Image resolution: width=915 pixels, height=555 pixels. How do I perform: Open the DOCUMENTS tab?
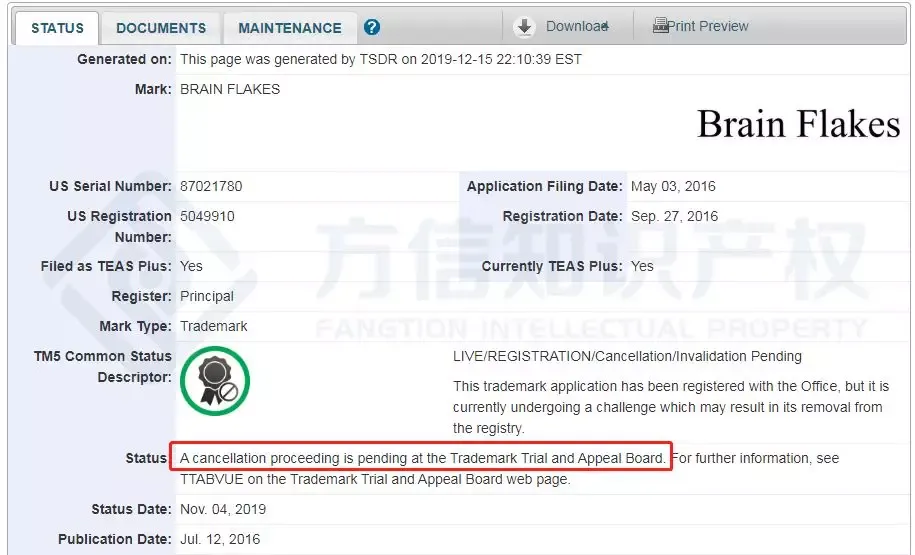tap(161, 28)
